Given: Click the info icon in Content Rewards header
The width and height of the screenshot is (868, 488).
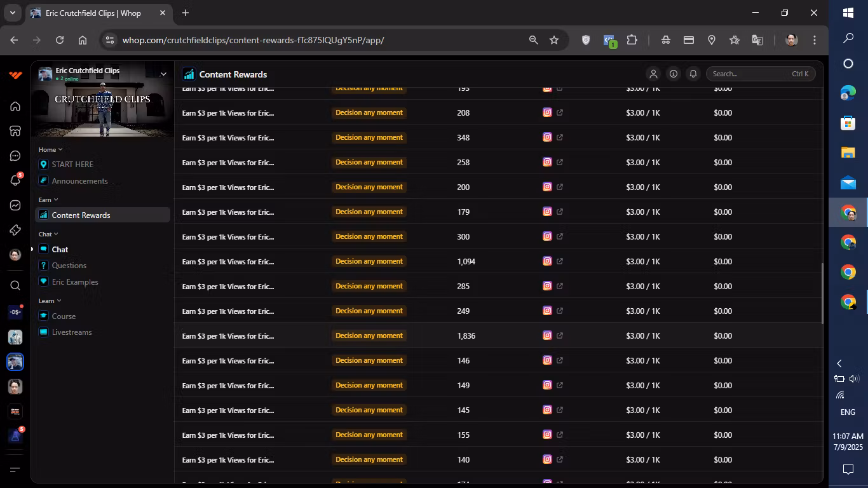Looking at the screenshot, I should click(x=673, y=74).
